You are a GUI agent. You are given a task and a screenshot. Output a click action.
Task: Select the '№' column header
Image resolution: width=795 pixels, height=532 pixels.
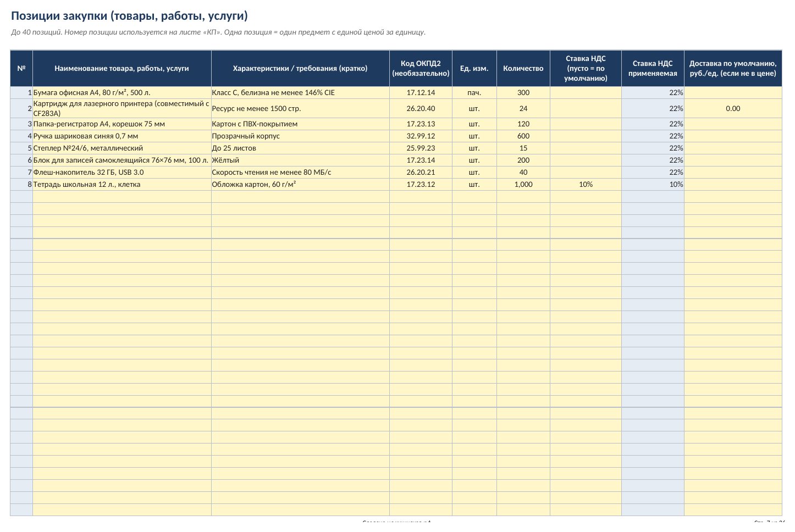(21, 68)
